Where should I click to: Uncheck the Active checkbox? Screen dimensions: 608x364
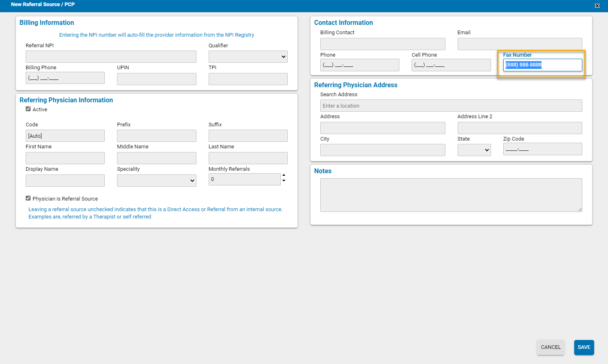[x=28, y=109]
